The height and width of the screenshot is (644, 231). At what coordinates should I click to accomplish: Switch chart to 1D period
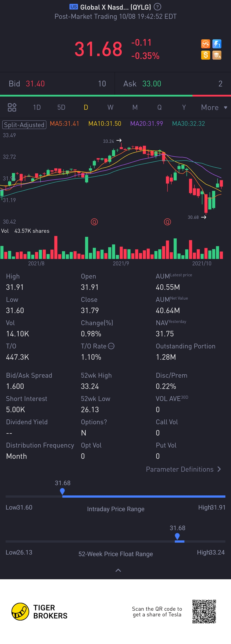37,107
